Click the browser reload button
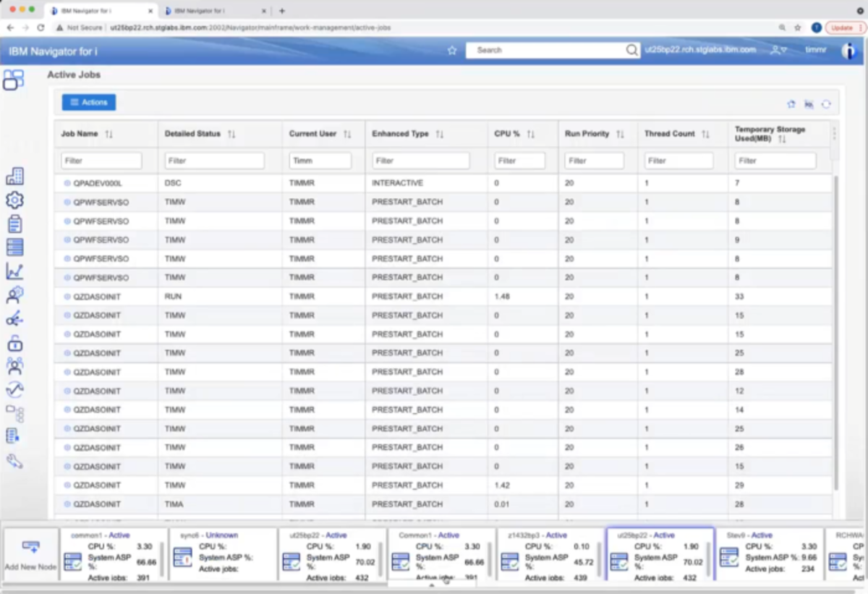Image resolution: width=868 pixels, height=594 pixels. [41, 27]
